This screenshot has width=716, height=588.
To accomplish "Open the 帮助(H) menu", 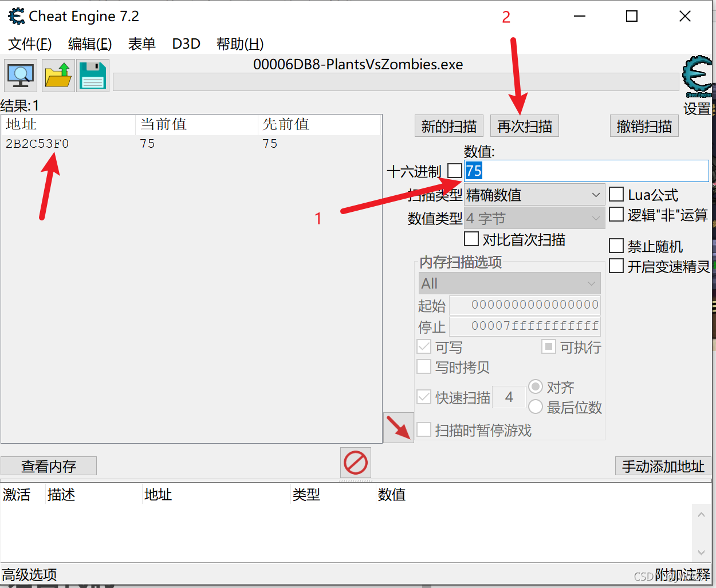I will click(240, 44).
